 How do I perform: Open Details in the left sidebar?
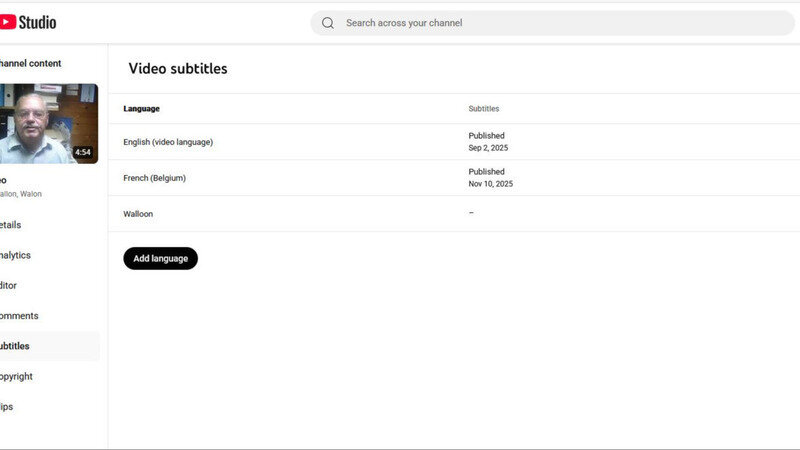(x=10, y=225)
